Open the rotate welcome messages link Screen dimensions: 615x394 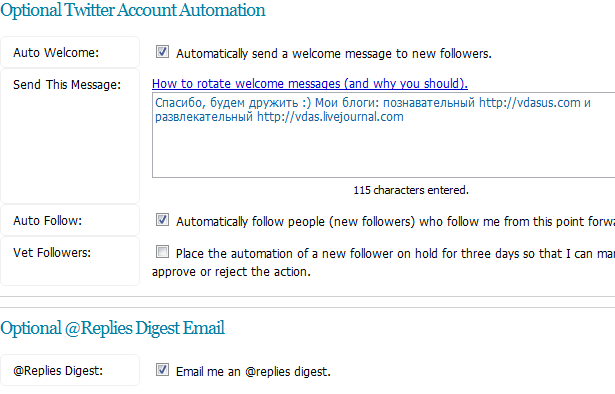click(310, 84)
